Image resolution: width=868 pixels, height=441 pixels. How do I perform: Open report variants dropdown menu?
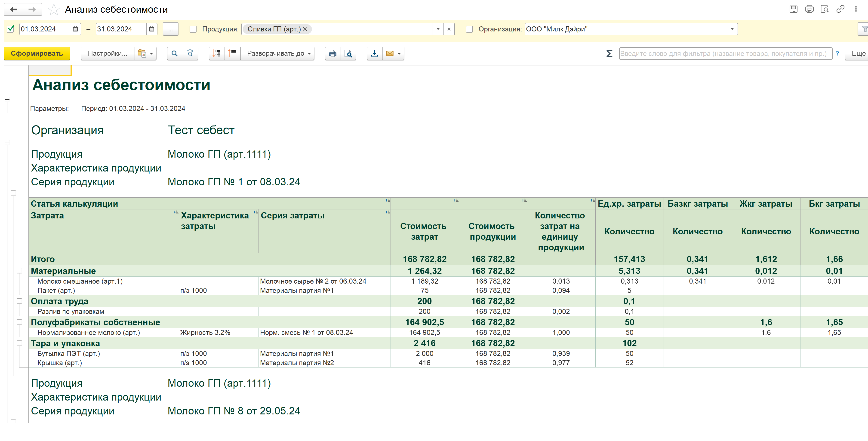coord(146,53)
